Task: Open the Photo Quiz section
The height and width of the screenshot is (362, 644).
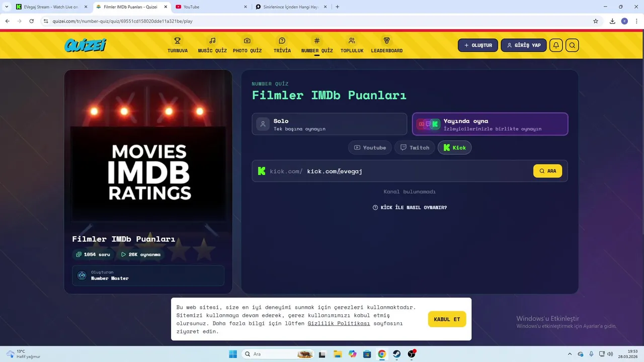Action: point(247,45)
